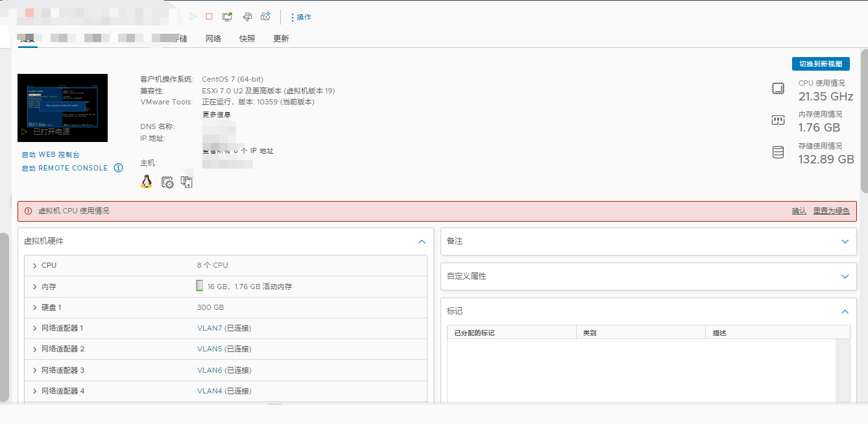This screenshot has width=868, height=424.
Task: Click the 1.76 GB memory usage value
Action: pyautogui.click(x=819, y=127)
